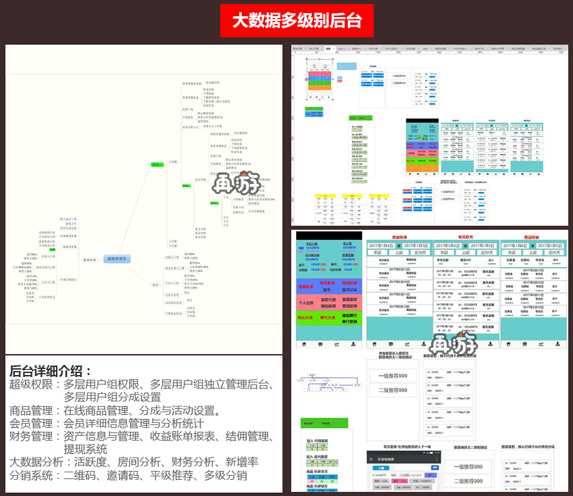Click the first yellow table header in the top-right worksheet
This screenshot has height=496, width=573.
tap(325, 196)
